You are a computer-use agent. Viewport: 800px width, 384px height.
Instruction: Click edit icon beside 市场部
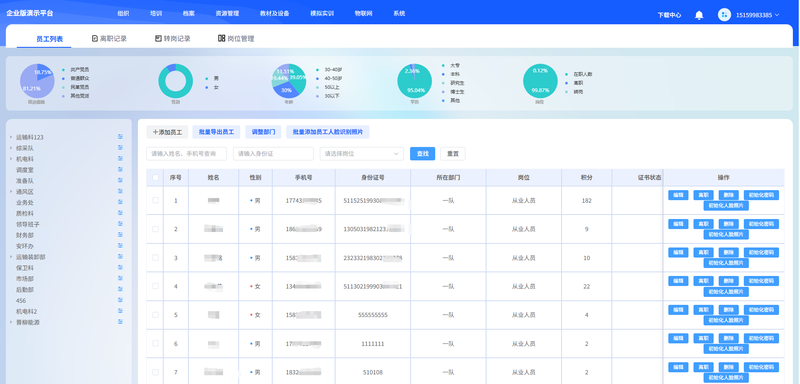click(120, 278)
